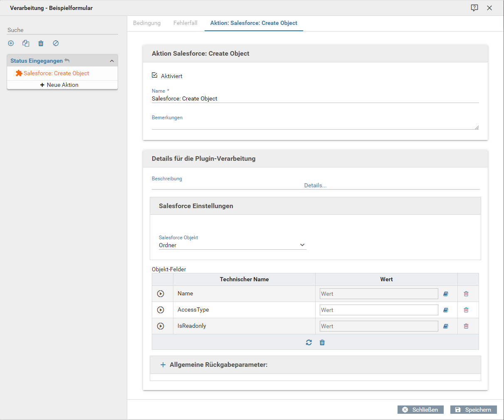This screenshot has height=420, width=504.
Task: Click the circled arrow for IsReadonly row
Action: pyautogui.click(x=161, y=326)
